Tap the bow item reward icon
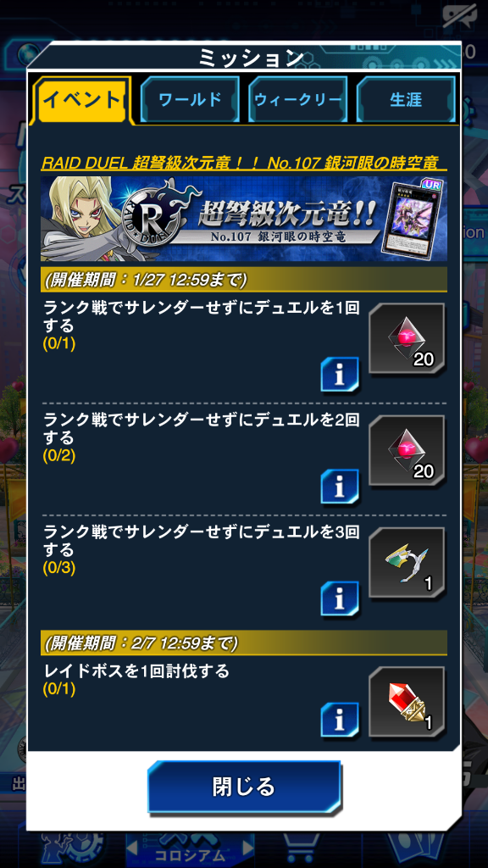 tap(408, 563)
